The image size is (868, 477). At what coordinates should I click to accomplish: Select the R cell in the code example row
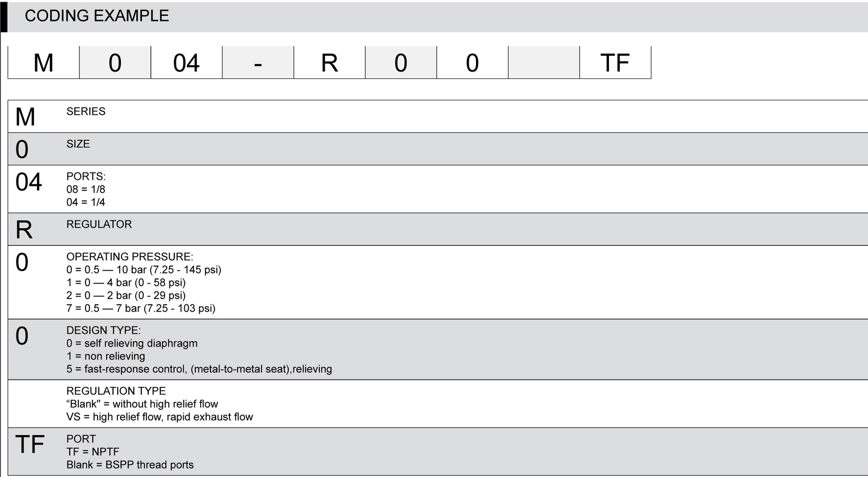pos(329,63)
